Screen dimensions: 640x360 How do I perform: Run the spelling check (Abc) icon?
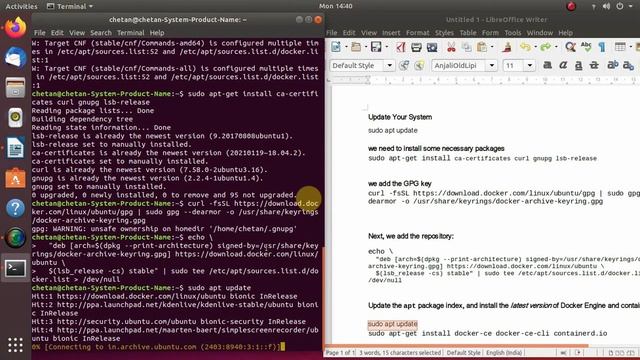tap(586, 47)
